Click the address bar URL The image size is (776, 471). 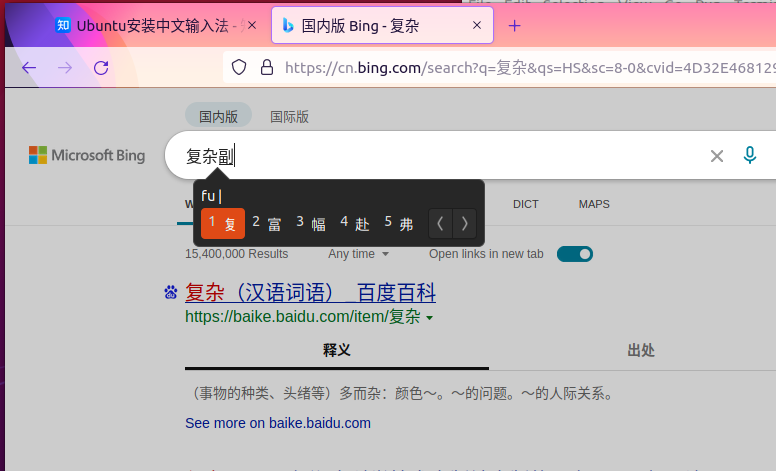tap(530, 67)
